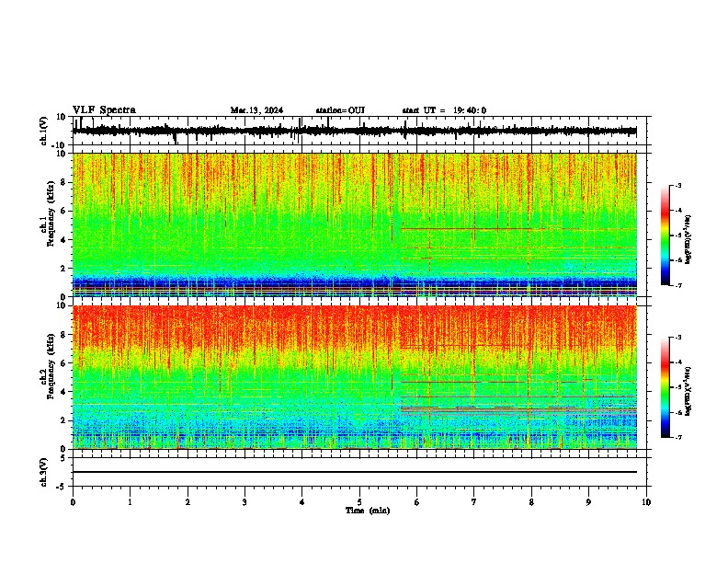The image size is (728, 563).
Task: Click the 'Time (min)' axis label
Action: pos(368,511)
